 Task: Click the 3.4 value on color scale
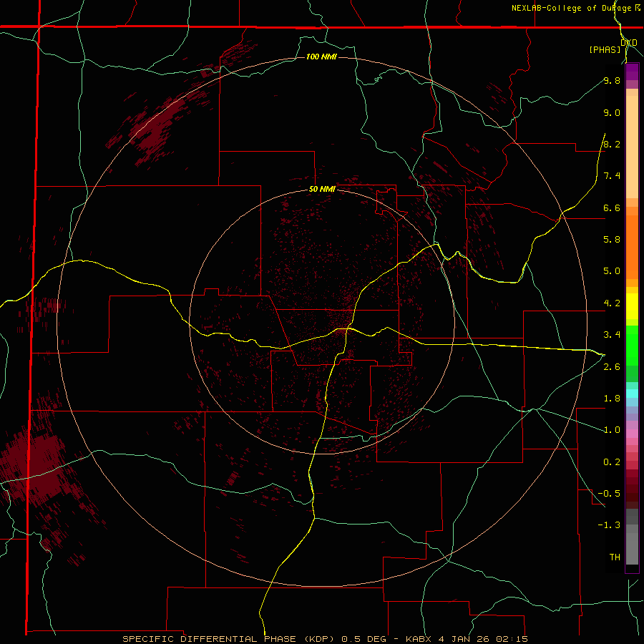click(x=612, y=335)
